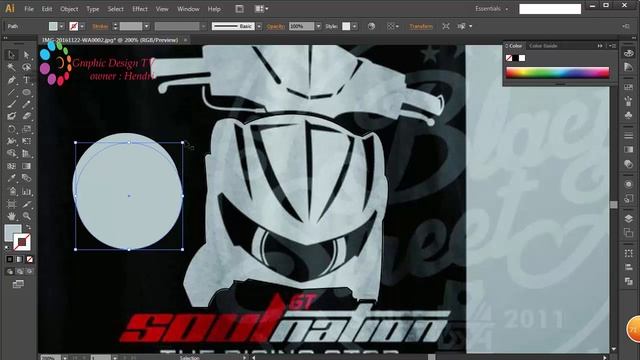The image size is (640, 360).
Task: Close the IMG-20161122 document tab
Action: tap(185, 40)
